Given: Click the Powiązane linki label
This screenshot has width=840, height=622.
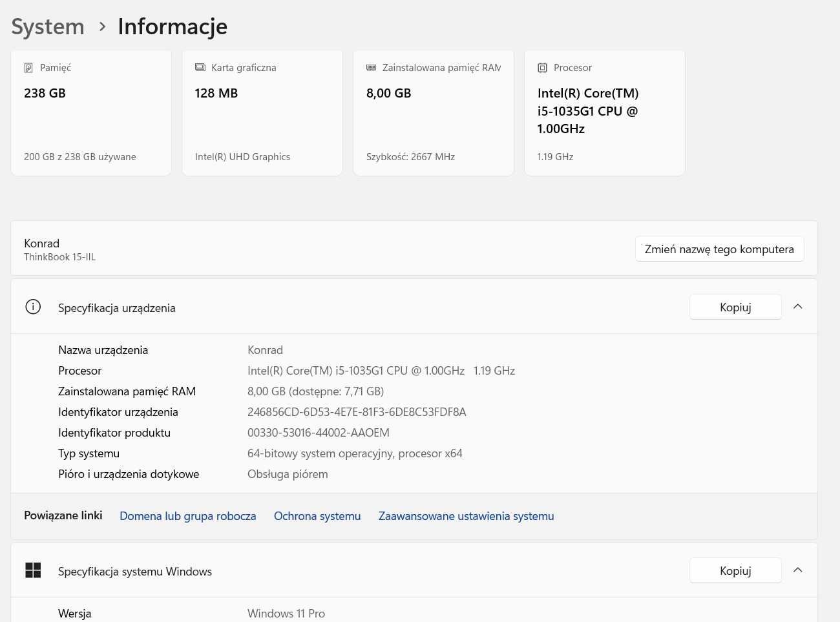Looking at the screenshot, I should coord(63,515).
